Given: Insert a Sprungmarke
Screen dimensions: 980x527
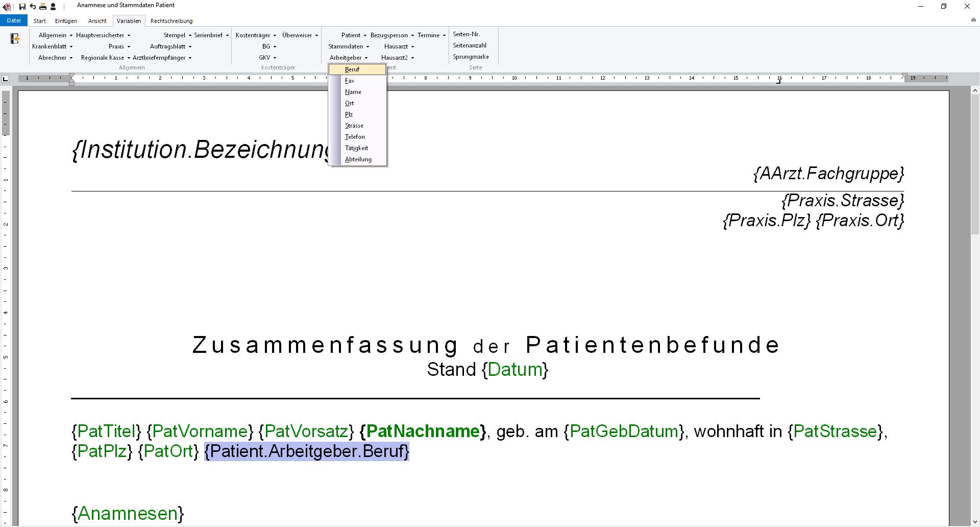Looking at the screenshot, I should 471,57.
